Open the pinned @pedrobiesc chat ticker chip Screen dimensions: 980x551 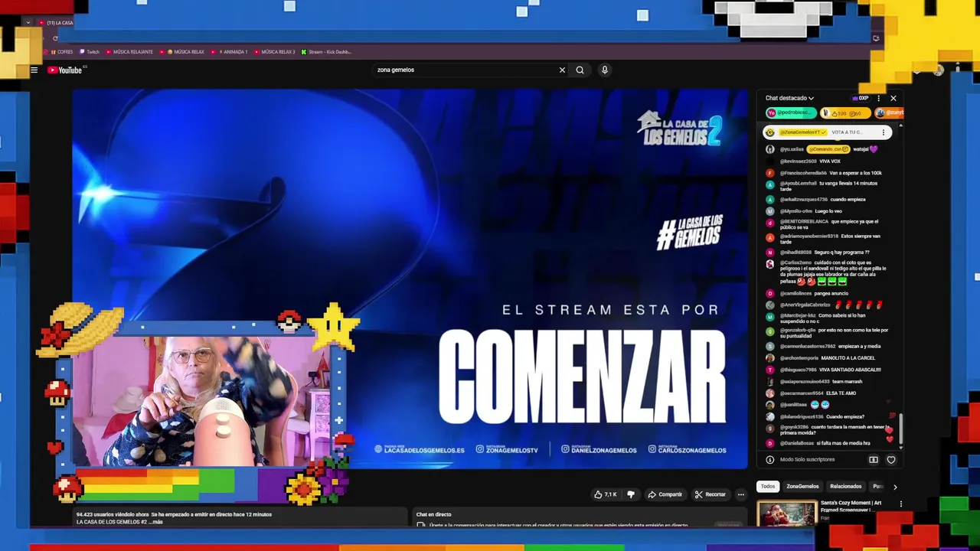(x=791, y=112)
